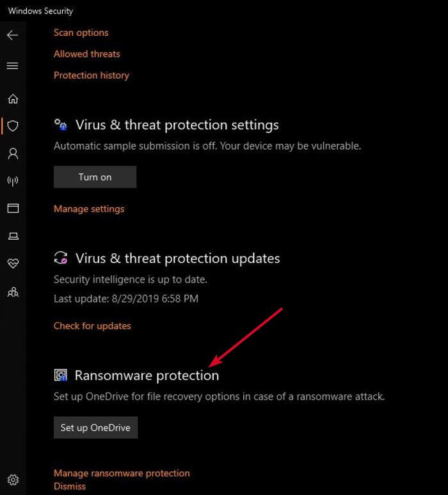This screenshot has width=448, height=495.
Task: Open Device performance & health heart icon
Action: click(13, 263)
